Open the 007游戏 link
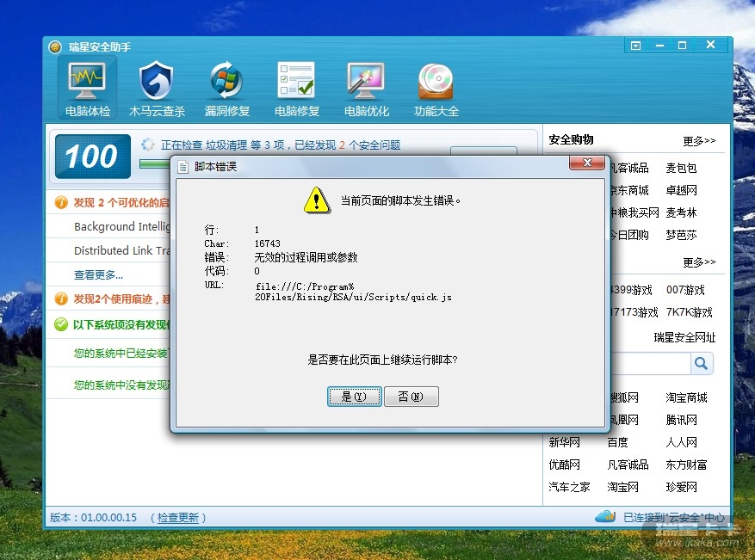Image resolution: width=755 pixels, height=560 pixels. coord(685,290)
